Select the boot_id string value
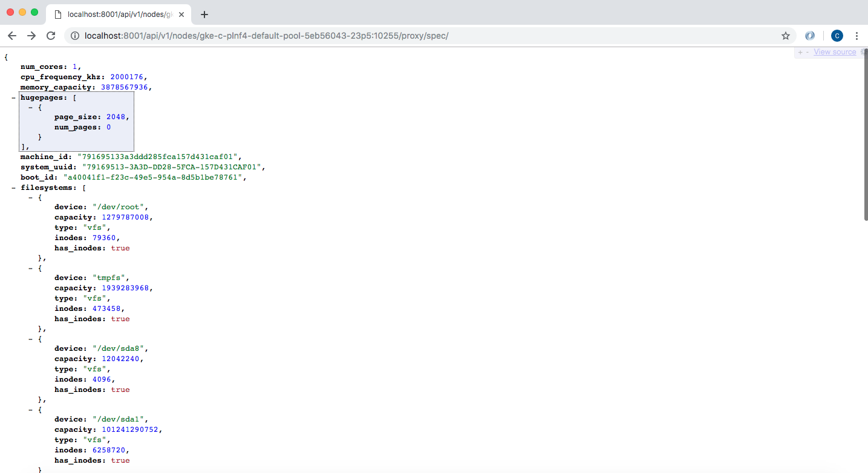 coord(154,177)
